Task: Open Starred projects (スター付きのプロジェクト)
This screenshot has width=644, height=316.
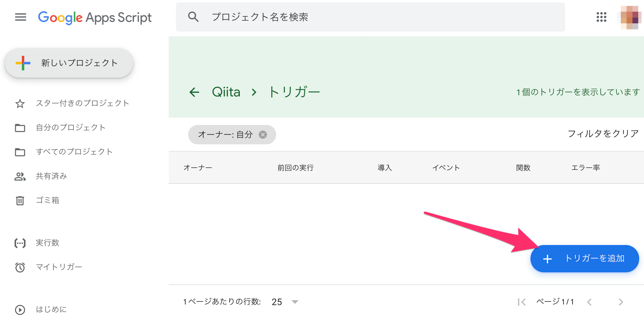Action: 72,103
